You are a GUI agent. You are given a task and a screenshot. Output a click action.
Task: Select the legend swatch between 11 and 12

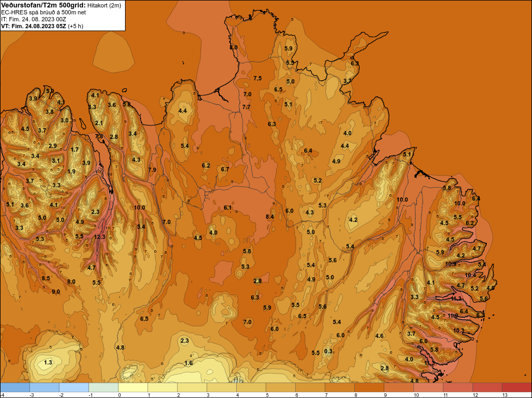[458, 387]
